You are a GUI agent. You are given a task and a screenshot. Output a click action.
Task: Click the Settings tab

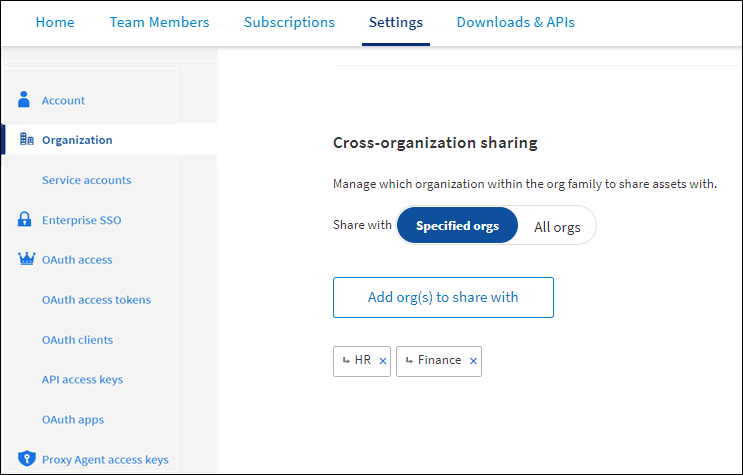click(x=395, y=22)
